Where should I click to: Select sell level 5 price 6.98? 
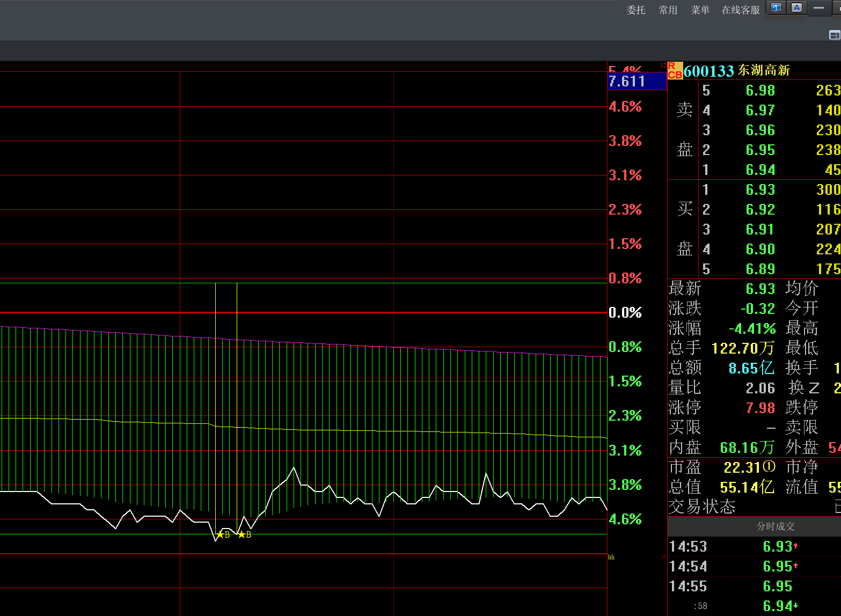click(x=760, y=91)
